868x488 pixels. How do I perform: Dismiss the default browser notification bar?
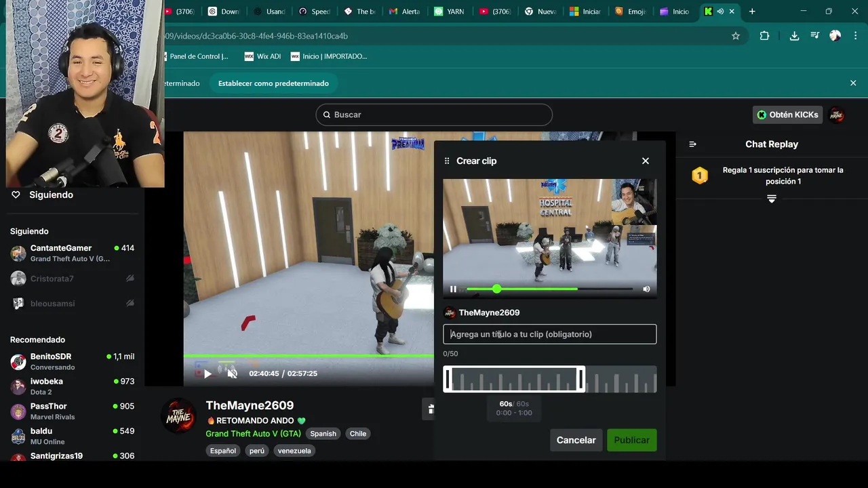pos(853,83)
